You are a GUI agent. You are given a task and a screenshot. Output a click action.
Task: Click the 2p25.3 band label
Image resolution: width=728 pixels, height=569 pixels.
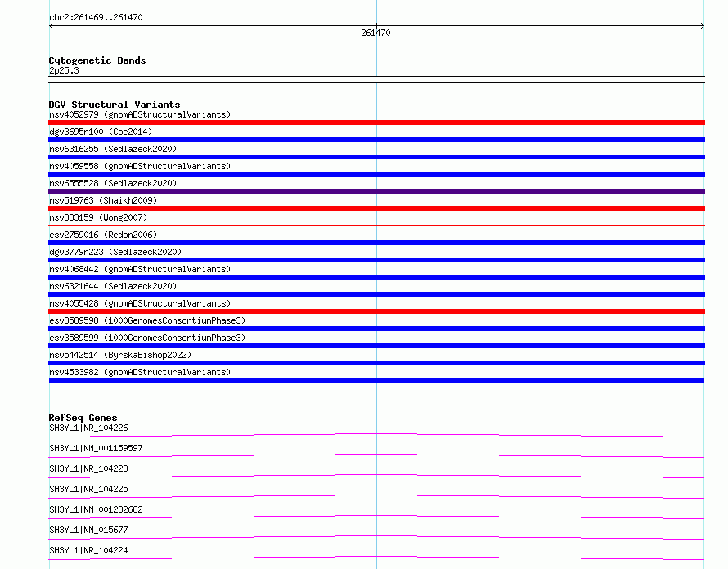click(x=64, y=70)
